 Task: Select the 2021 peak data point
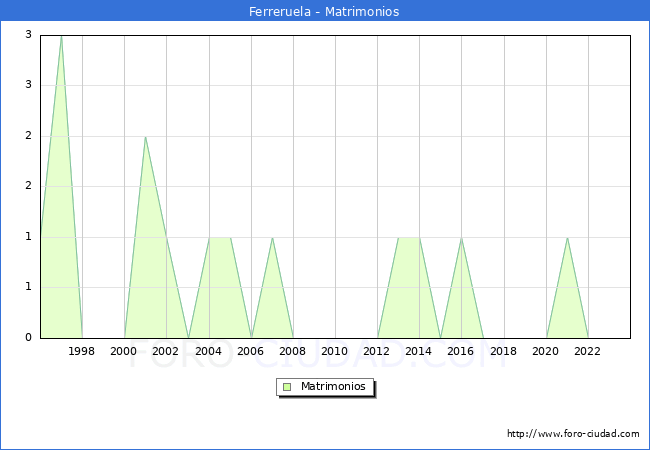click(567, 238)
